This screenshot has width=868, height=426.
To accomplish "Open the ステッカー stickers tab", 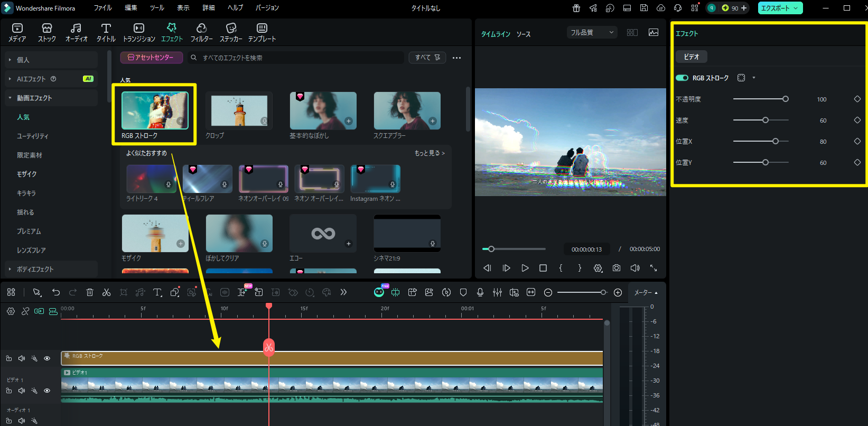I will [x=231, y=32].
